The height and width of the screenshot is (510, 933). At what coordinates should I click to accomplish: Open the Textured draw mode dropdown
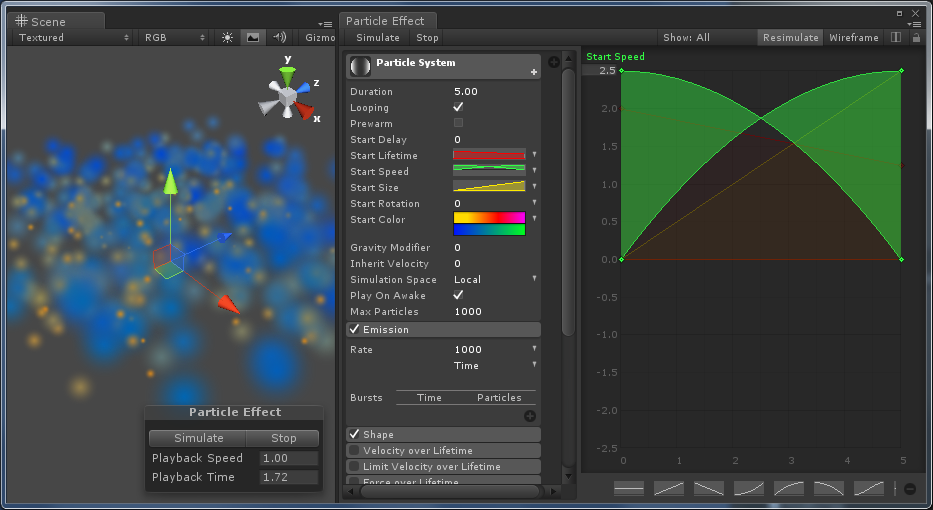click(73, 37)
